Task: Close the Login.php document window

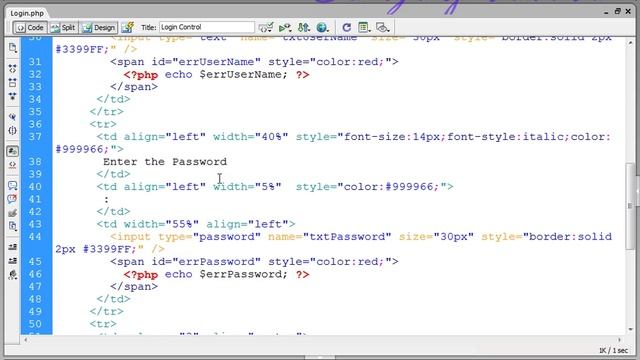Action: 629,11
